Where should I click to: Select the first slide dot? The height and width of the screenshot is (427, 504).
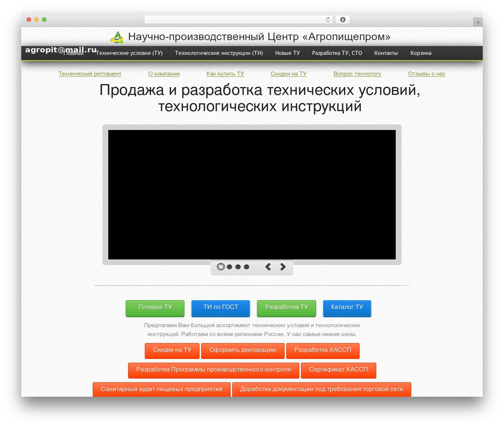pos(221,267)
